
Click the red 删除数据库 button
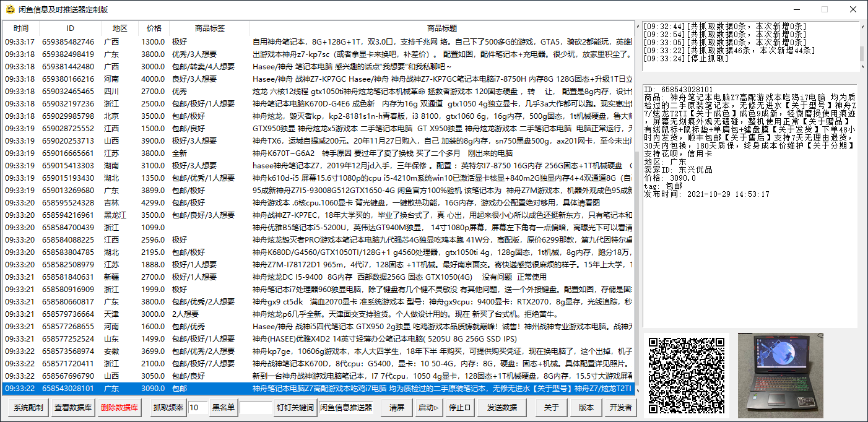click(121, 408)
